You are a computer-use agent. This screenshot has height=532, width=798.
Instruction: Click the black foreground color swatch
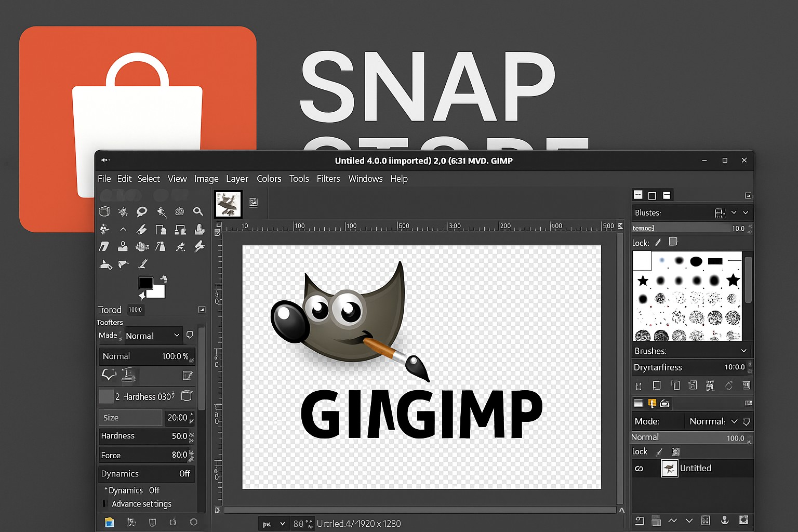(x=145, y=283)
